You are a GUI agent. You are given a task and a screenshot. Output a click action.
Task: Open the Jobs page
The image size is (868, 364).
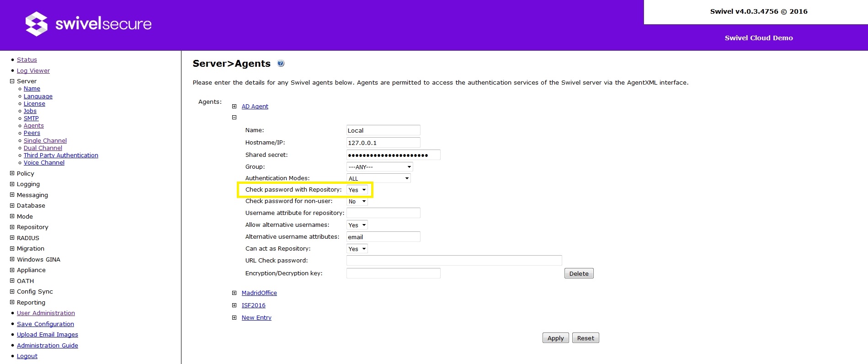click(30, 111)
